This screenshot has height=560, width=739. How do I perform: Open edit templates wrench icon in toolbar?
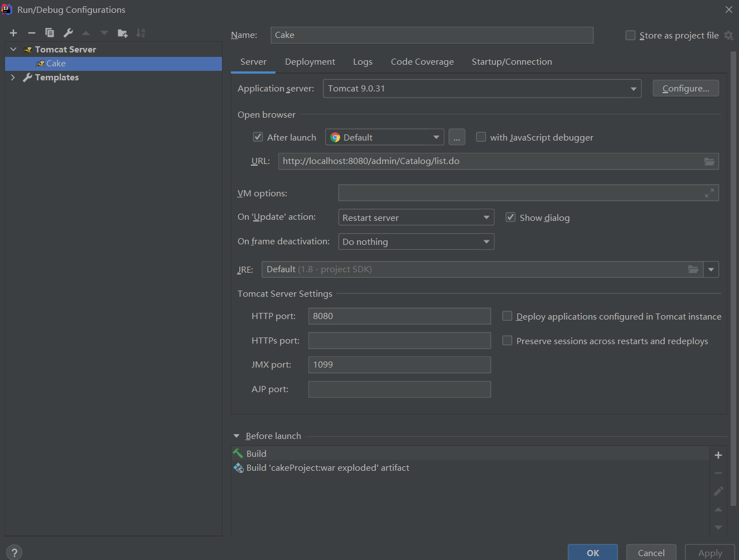[68, 33]
